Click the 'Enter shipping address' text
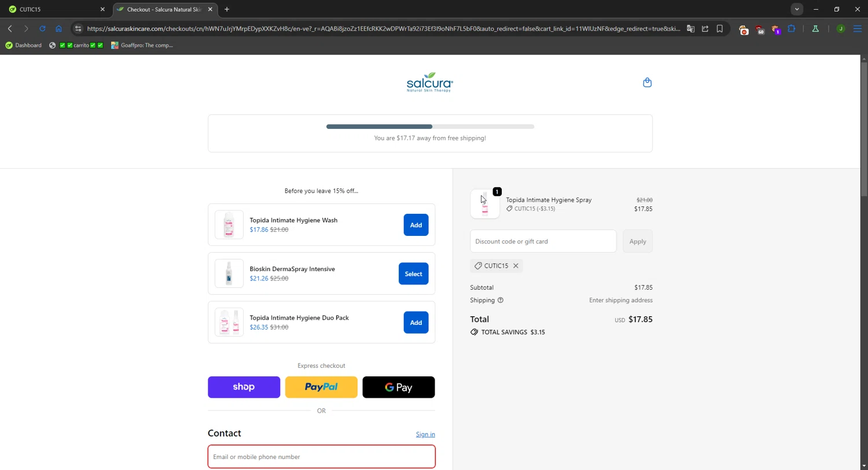Image resolution: width=868 pixels, height=470 pixels. point(621,300)
